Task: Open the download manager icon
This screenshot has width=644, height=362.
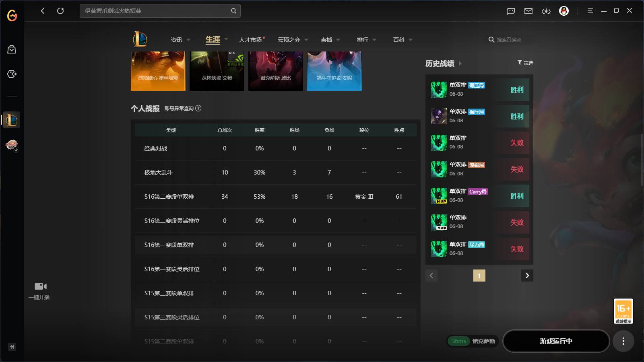Action: pyautogui.click(x=546, y=11)
